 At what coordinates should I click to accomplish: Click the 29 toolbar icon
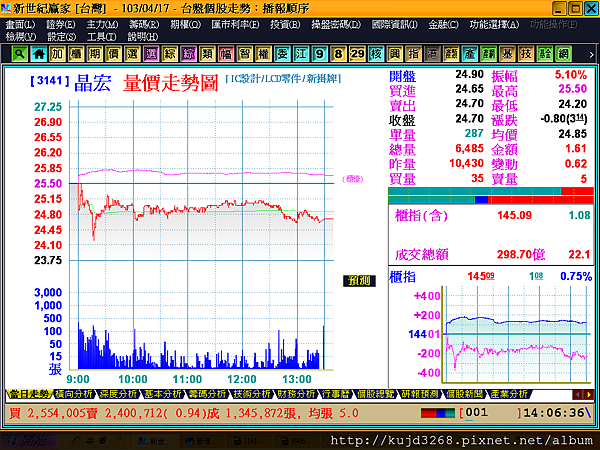pos(357,54)
